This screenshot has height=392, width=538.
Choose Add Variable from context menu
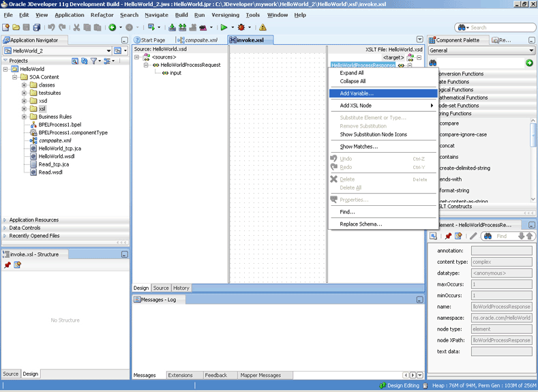357,93
